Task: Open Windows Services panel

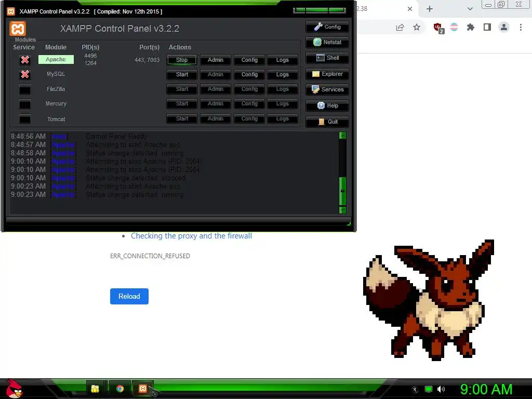Action: [327, 89]
